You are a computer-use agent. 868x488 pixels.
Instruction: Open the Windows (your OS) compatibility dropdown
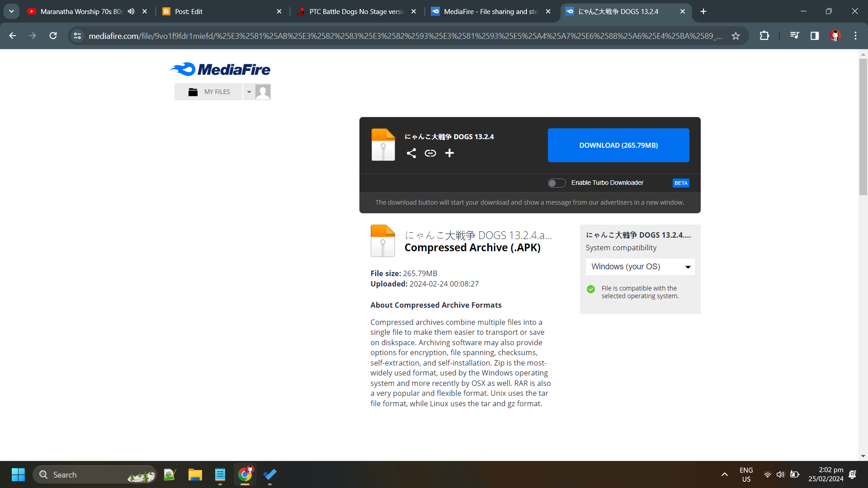[640, 267]
